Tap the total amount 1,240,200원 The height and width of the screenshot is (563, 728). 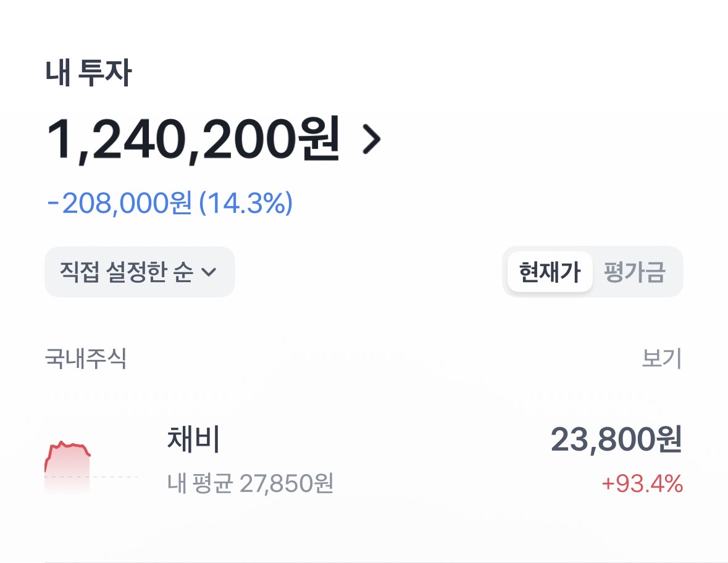(x=193, y=140)
